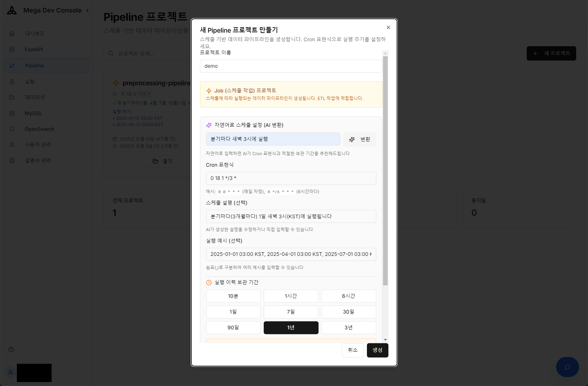Viewport: 588px width, 386px height.
Task: Click the OpenSearch magnifier icon
Action: (x=12, y=129)
